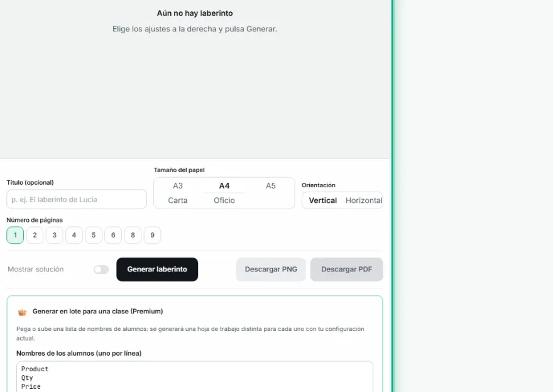Choose 8 pages option
Screen dimensions: 553x392
pyautogui.click(x=133, y=235)
